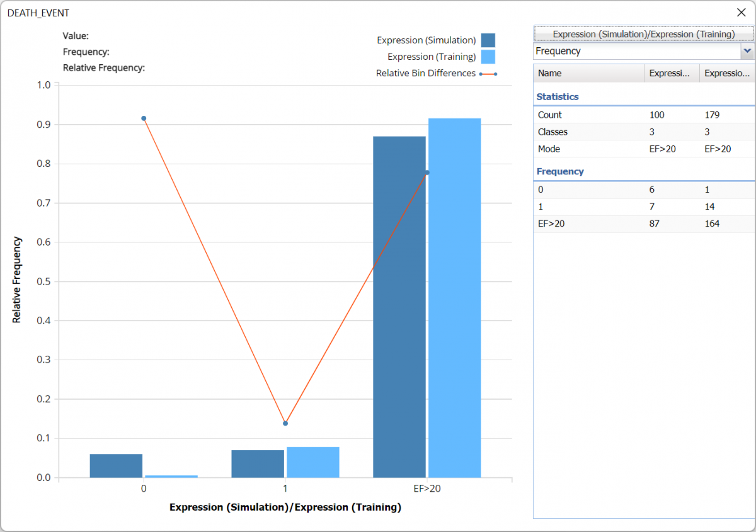Collapse the Frequency section heading in table
The width and height of the screenshot is (756, 532).
tap(560, 171)
